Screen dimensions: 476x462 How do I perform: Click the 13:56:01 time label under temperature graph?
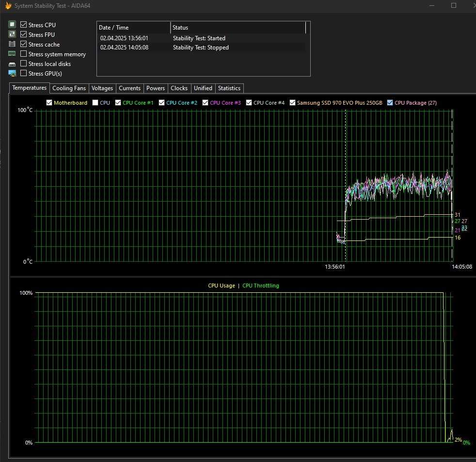click(x=334, y=267)
